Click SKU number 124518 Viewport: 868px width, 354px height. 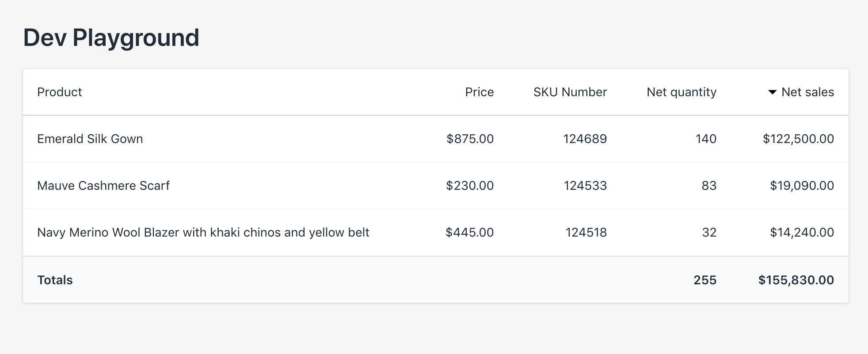[x=586, y=233]
